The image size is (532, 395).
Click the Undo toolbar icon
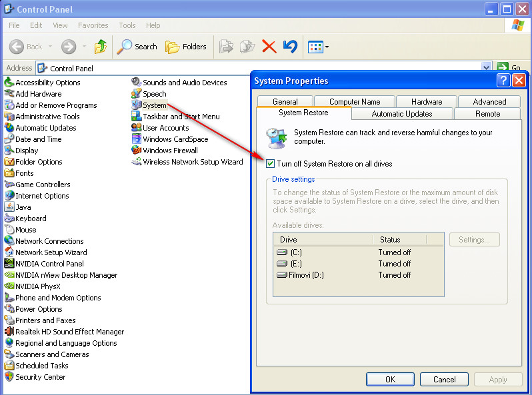click(x=291, y=47)
